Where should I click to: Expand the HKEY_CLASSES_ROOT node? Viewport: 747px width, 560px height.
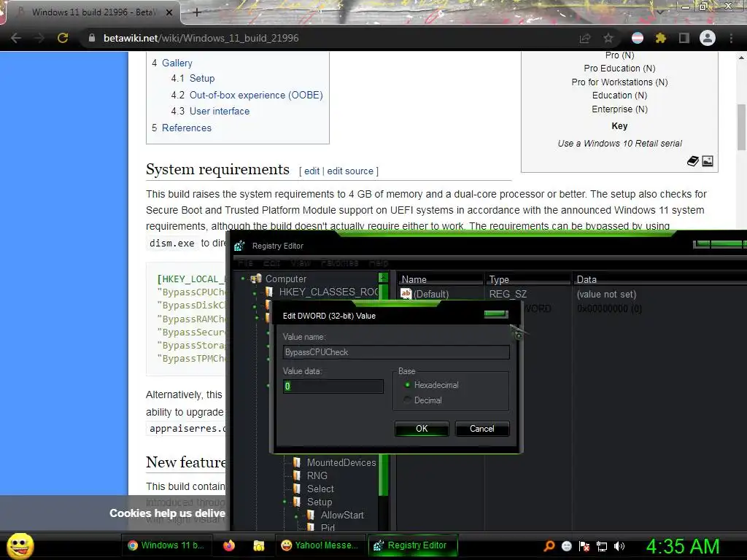tap(255, 293)
